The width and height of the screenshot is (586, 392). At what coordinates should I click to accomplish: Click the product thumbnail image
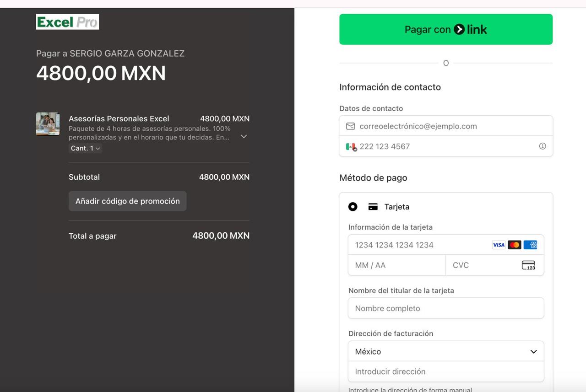point(48,124)
